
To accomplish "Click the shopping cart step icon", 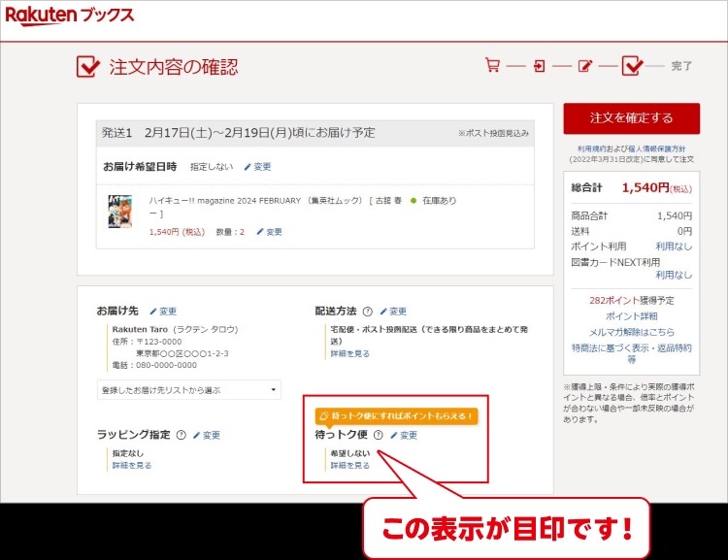I will click(492, 65).
